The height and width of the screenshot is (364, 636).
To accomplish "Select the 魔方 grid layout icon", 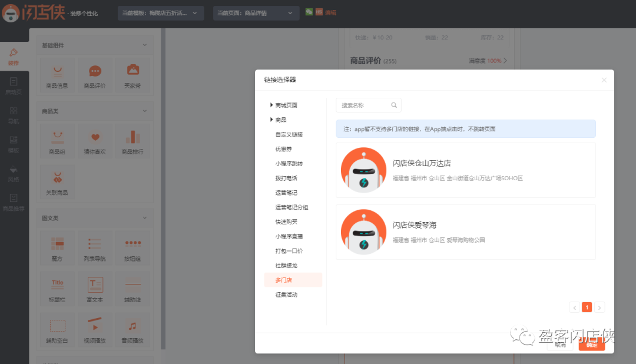I will click(57, 244).
